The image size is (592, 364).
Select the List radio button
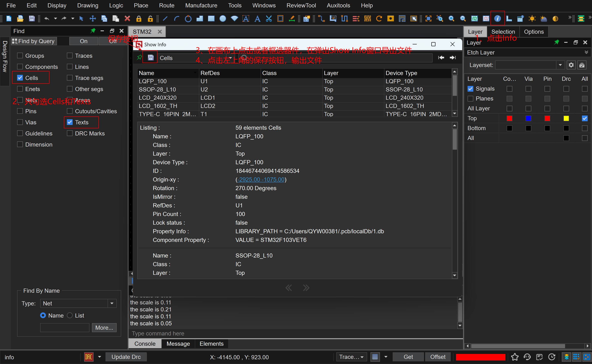pos(70,315)
